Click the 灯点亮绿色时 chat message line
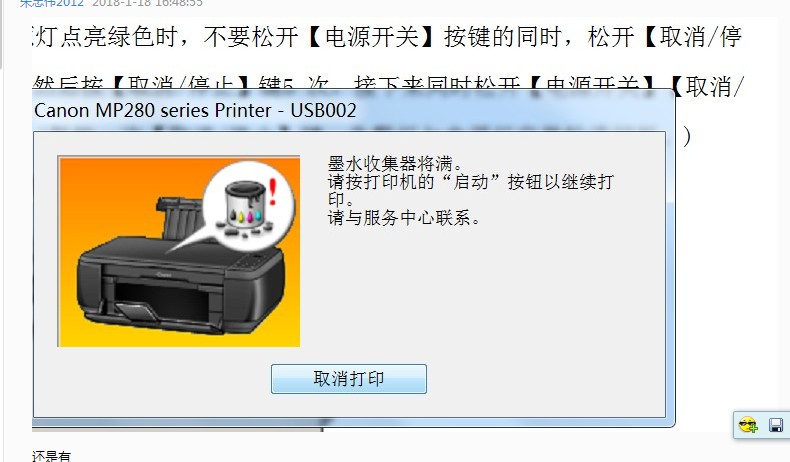 [387, 37]
